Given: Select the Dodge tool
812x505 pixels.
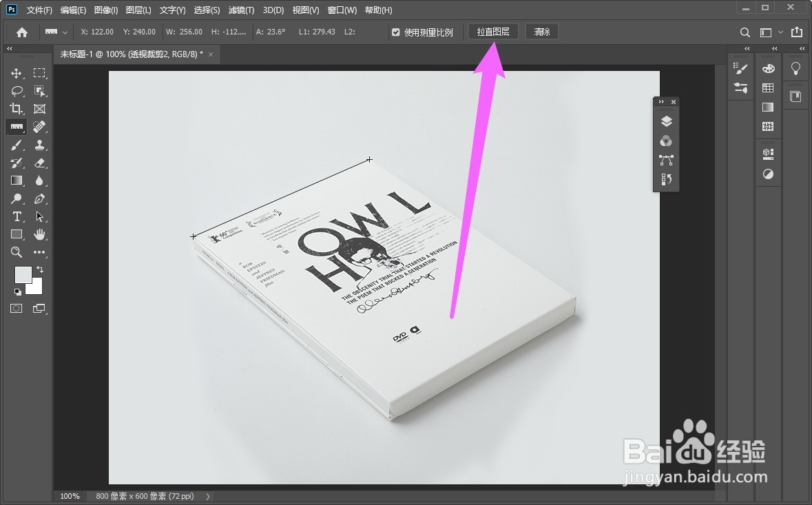Looking at the screenshot, I should pos(16,198).
